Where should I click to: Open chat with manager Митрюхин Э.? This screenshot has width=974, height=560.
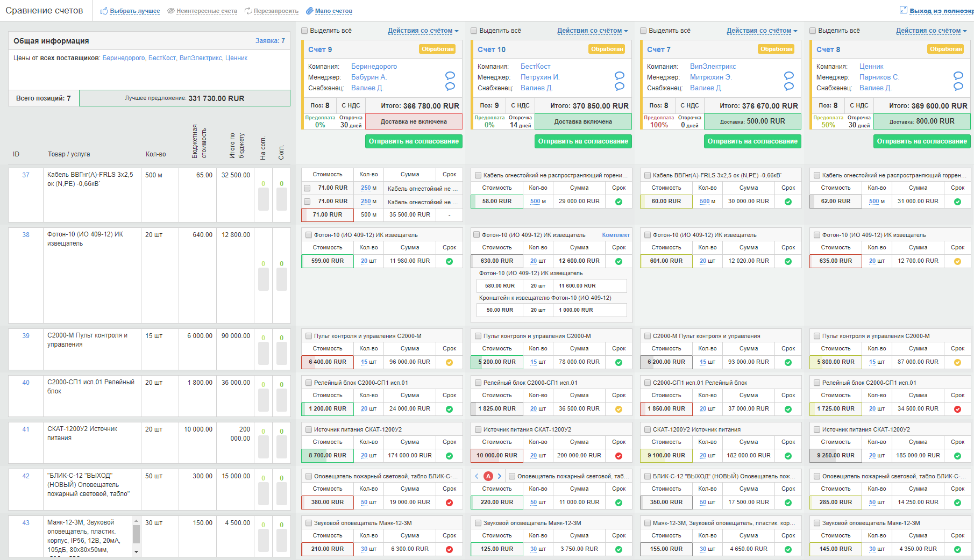coord(789,76)
